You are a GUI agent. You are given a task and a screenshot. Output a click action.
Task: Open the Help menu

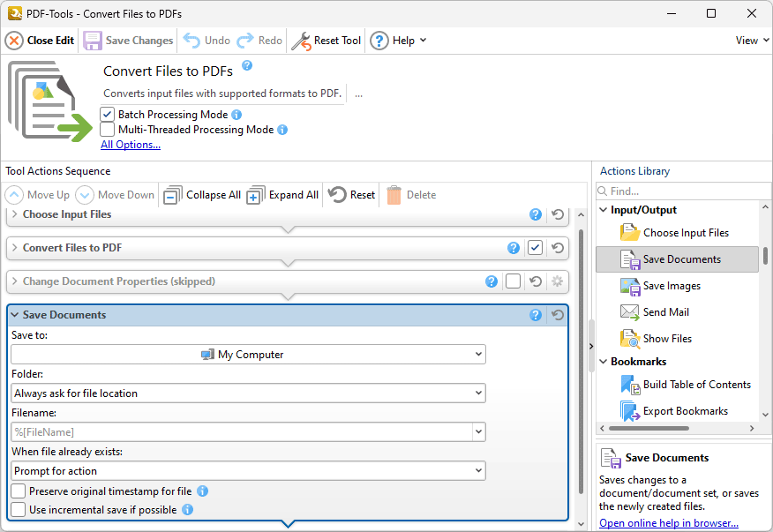[398, 41]
